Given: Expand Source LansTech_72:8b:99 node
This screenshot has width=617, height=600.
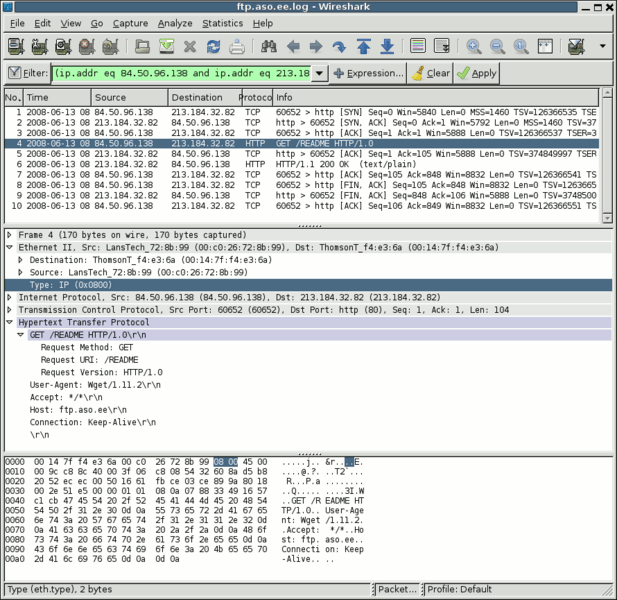Looking at the screenshot, I should coord(20,272).
